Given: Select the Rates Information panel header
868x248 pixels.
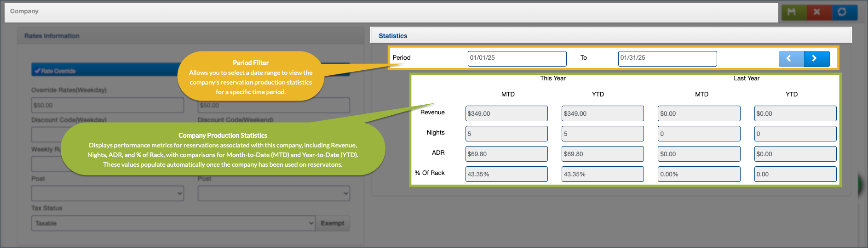Looking at the screenshot, I should click(52, 36).
